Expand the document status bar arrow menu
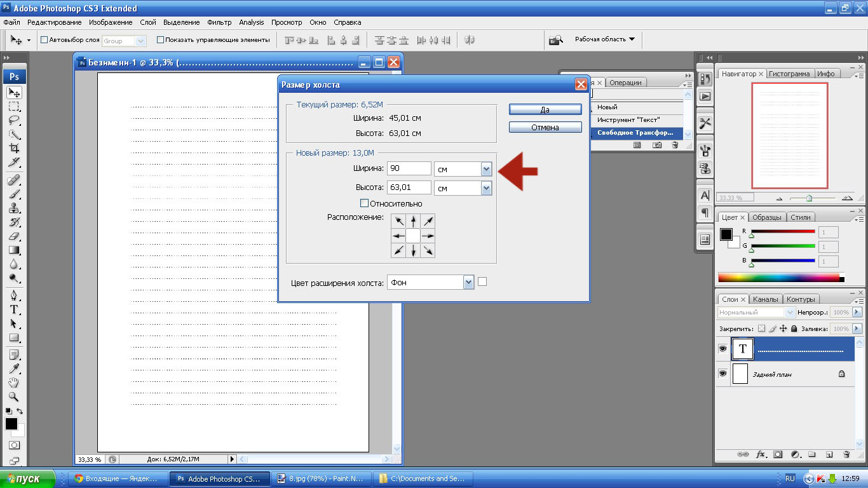Screen dimensions: 868x488 232,459
